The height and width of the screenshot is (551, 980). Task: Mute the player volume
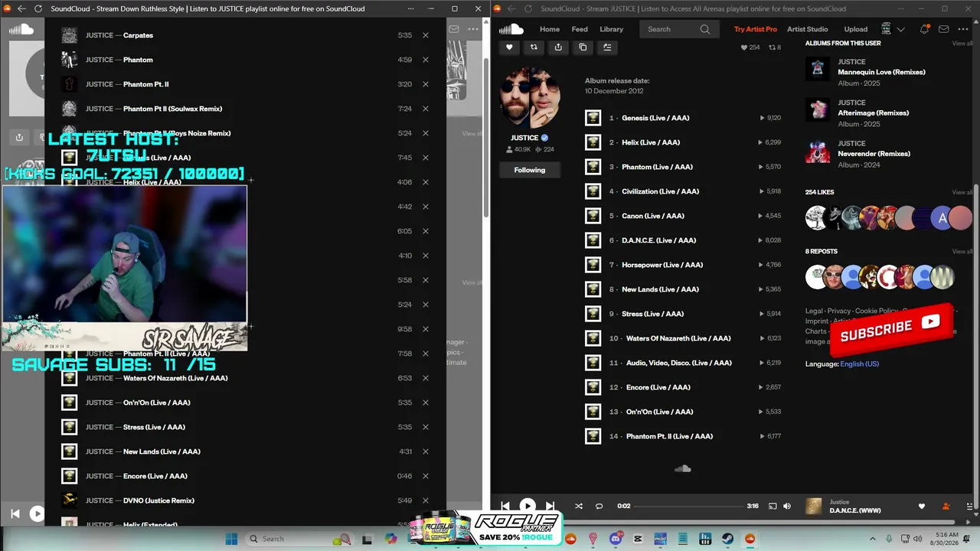(787, 506)
